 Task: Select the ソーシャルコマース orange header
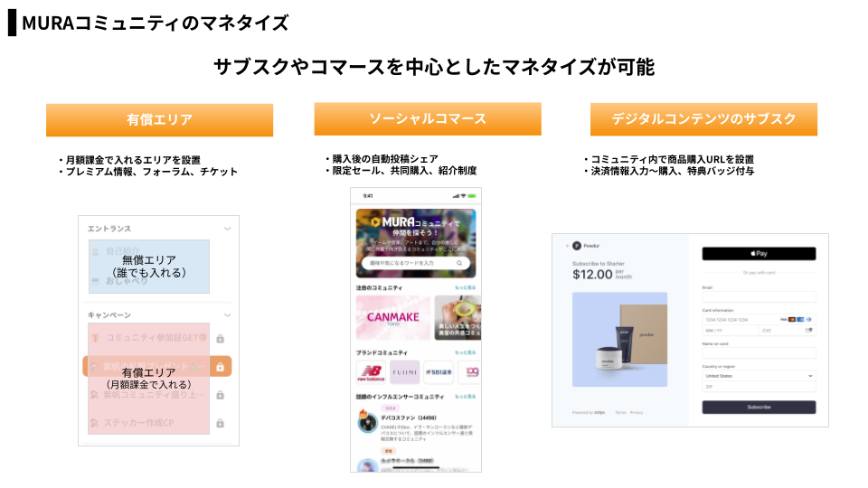(x=428, y=118)
